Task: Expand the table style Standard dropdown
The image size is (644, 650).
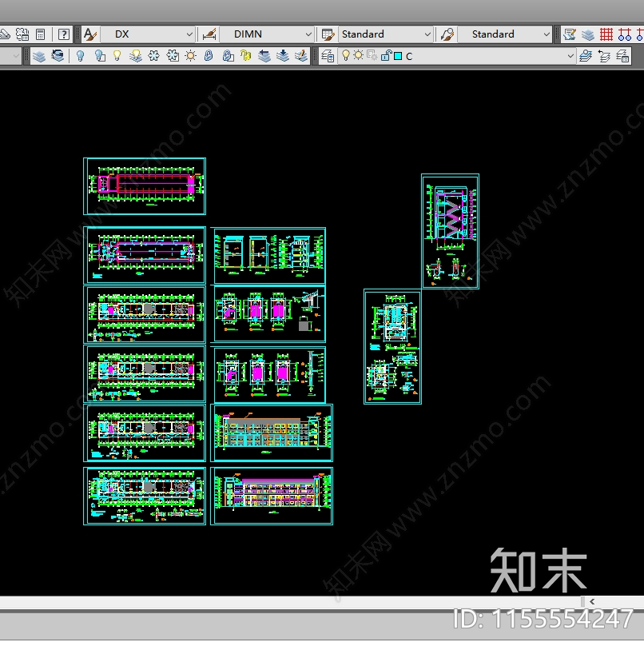Action: click(427, 34)
